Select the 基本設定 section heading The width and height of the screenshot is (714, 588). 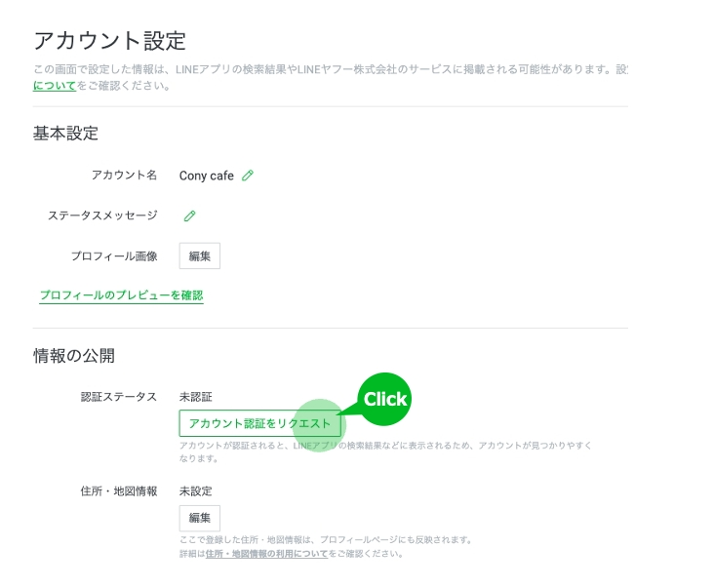coord(65,134)
